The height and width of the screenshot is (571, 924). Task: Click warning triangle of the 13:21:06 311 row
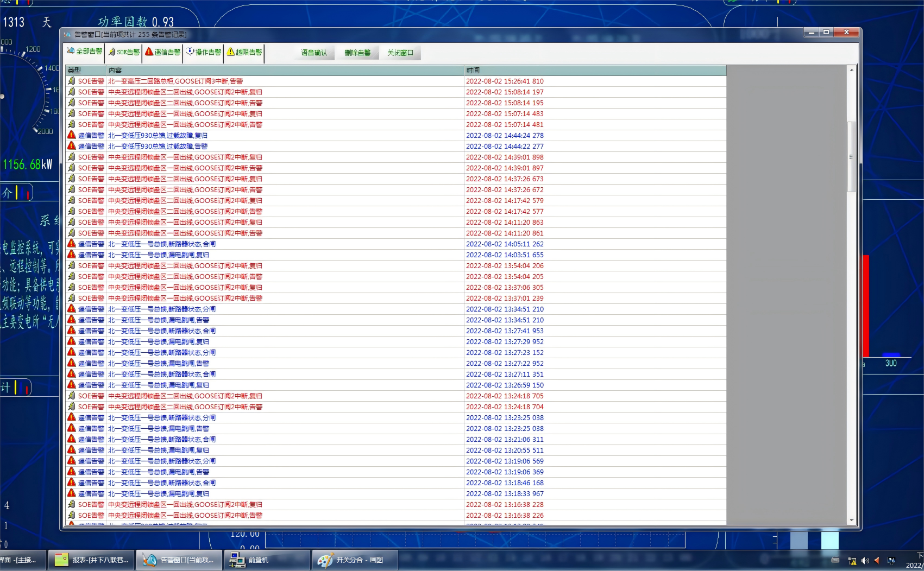[72, 439]
